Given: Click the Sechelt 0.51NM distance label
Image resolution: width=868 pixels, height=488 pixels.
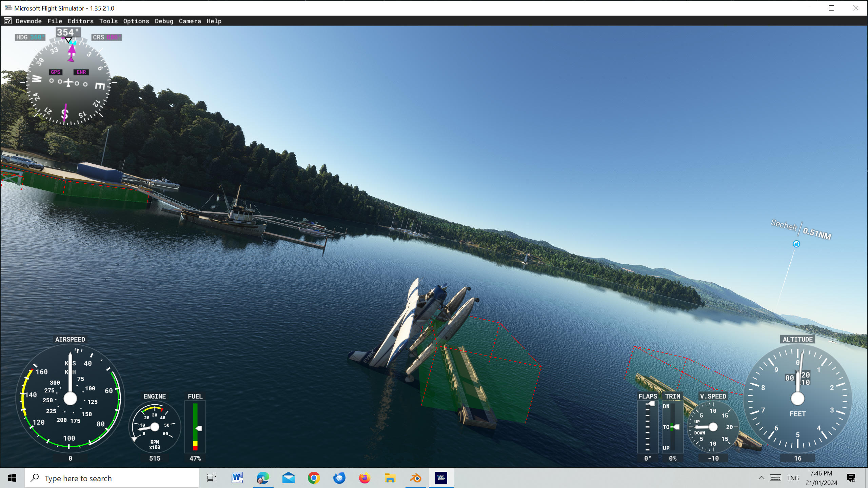Looking at the screenshot, I should pos(801,229).
